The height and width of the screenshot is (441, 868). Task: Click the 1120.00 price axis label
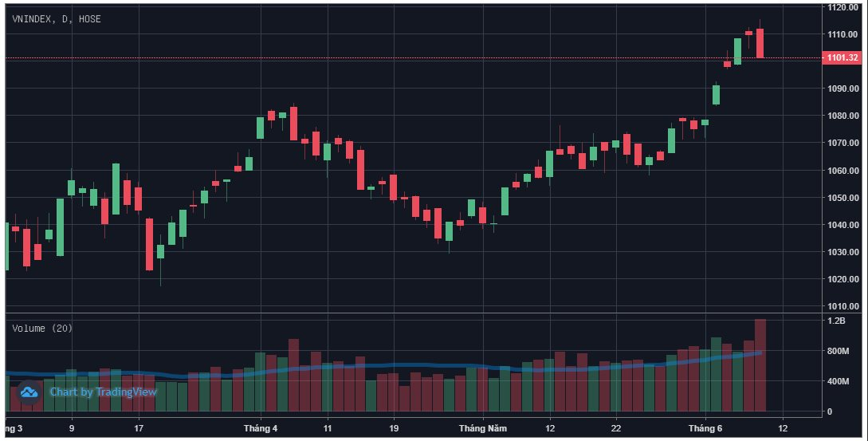coord(842,7)
